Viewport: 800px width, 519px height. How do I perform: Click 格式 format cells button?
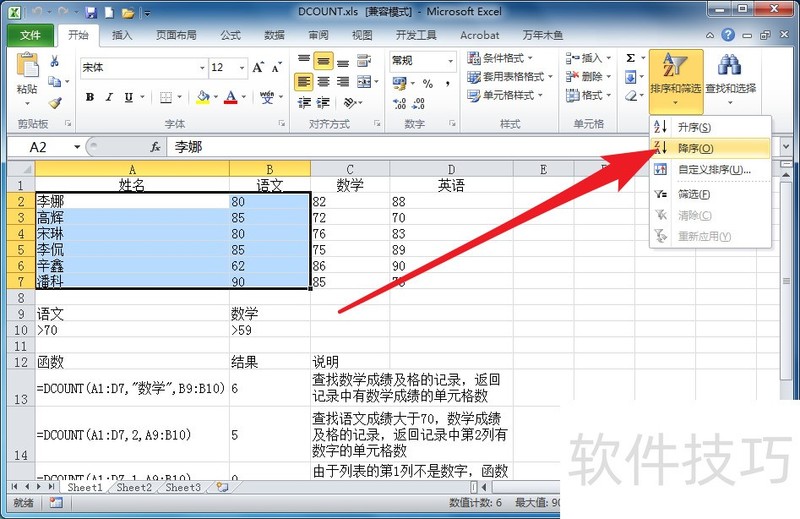pyautogui.click(x=588, y=95)
